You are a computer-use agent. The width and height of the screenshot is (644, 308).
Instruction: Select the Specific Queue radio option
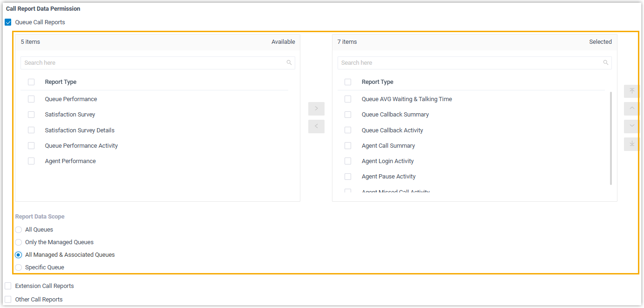[19, 267]
